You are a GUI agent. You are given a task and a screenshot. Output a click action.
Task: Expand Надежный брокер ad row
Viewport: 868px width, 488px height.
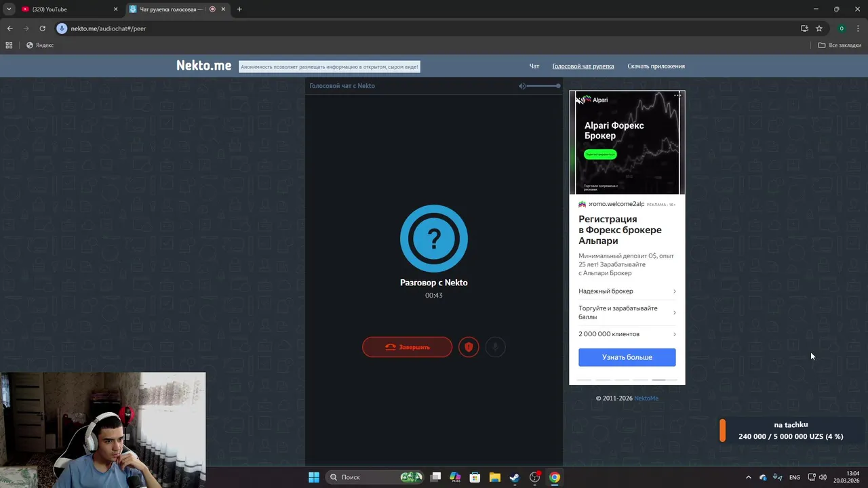627,291
